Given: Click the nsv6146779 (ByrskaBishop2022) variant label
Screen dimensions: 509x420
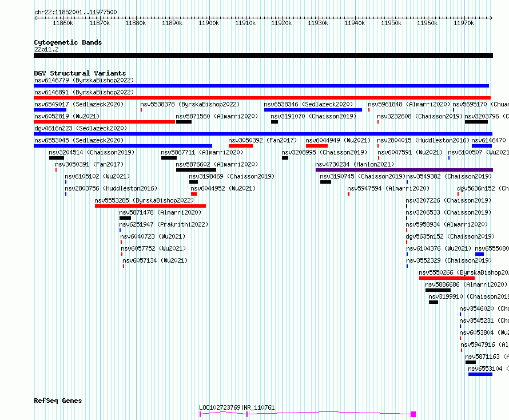Looking at the screenshot, I should point(83,80).
